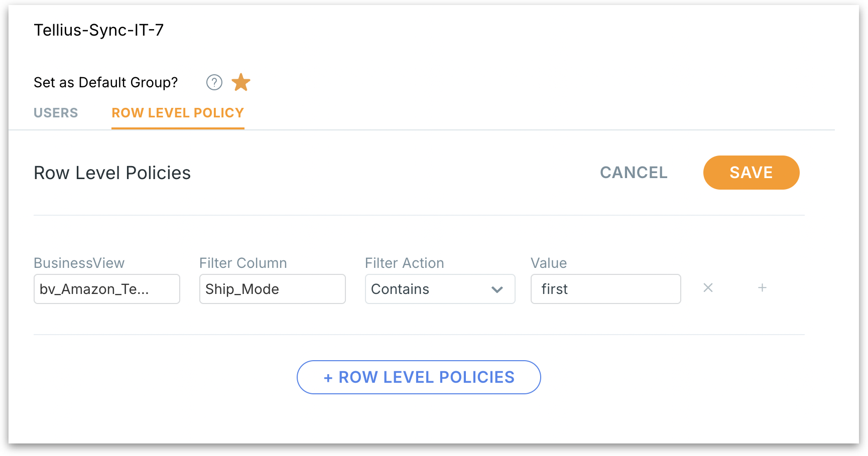Cancel the row level policy changes
868x456 pixels.
coord(634,173)
